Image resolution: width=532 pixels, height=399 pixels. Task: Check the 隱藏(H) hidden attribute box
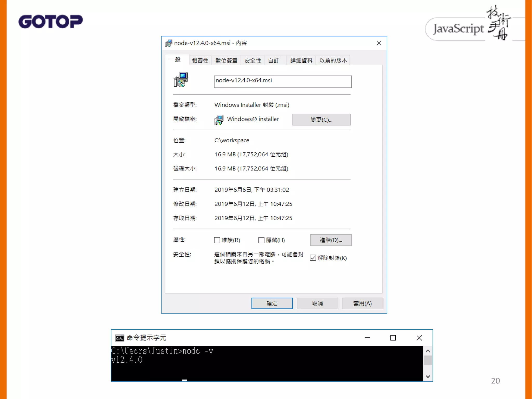(261, 240)
